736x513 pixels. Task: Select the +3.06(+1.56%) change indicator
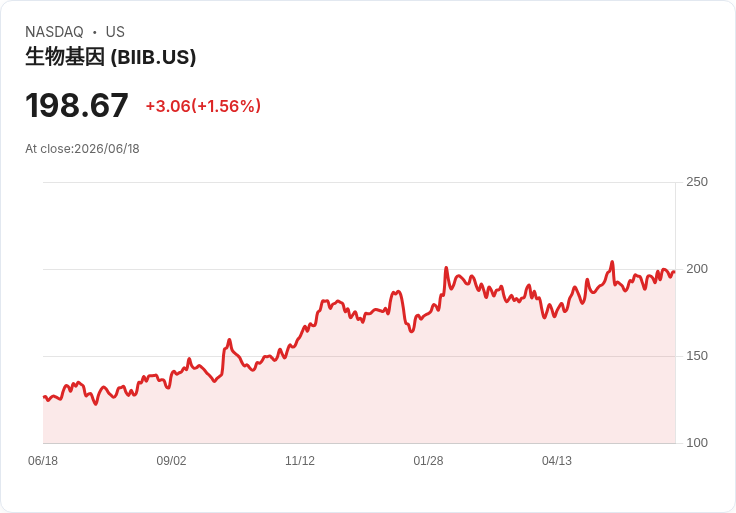coord(203,106)
